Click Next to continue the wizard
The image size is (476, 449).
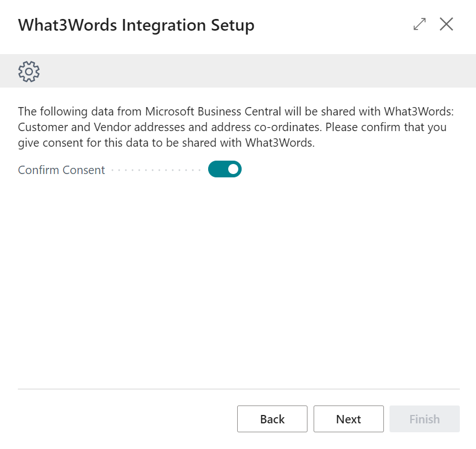[x=348, y=419]
